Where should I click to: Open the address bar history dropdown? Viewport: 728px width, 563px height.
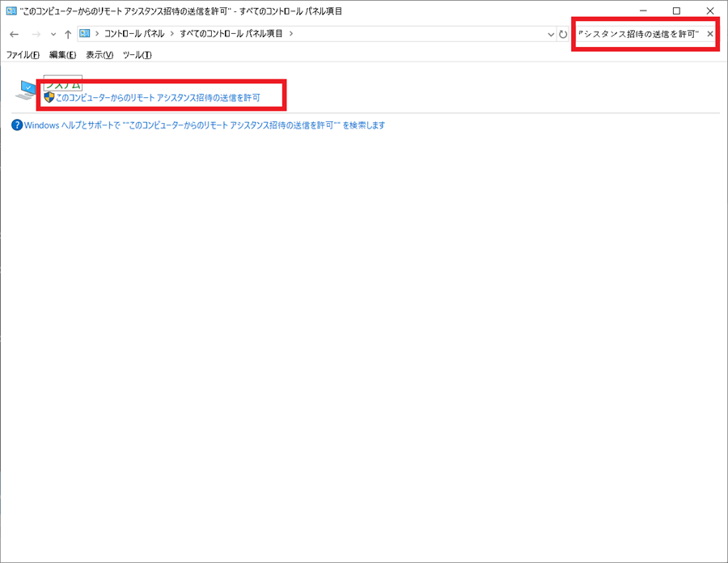pos(551,34)
